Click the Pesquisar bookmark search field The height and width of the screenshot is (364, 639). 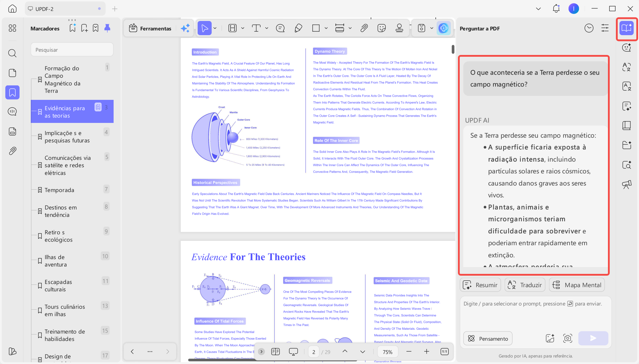pyautogui.click(x=72, y=50)
